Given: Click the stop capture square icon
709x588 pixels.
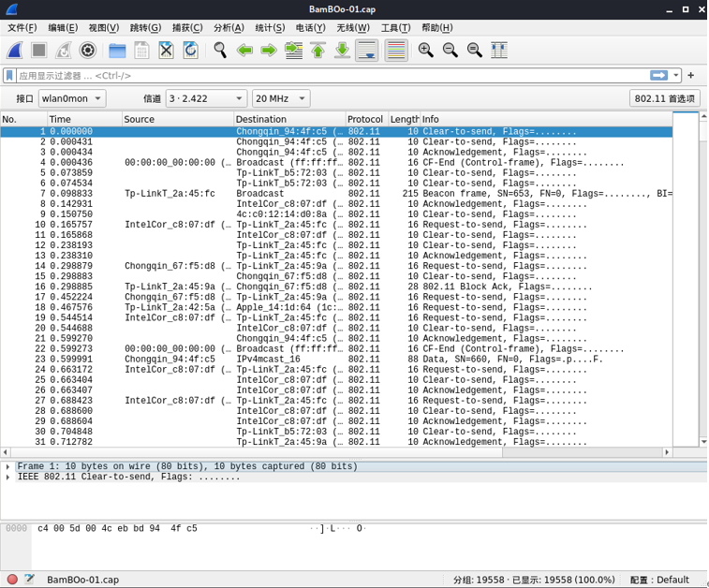Looking at the screenshot, I should click(x=39, y=50).
